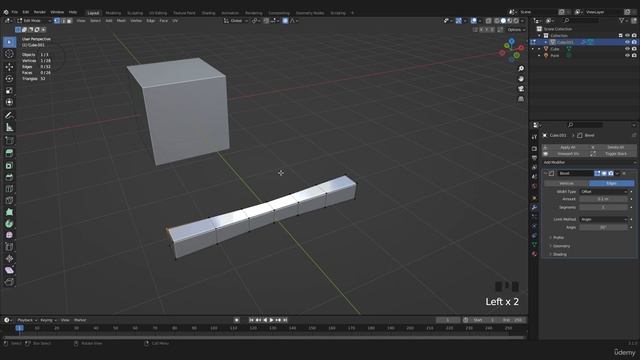
Task: Select the Rotate tool in left toolbar
Action: click(9, 78)
